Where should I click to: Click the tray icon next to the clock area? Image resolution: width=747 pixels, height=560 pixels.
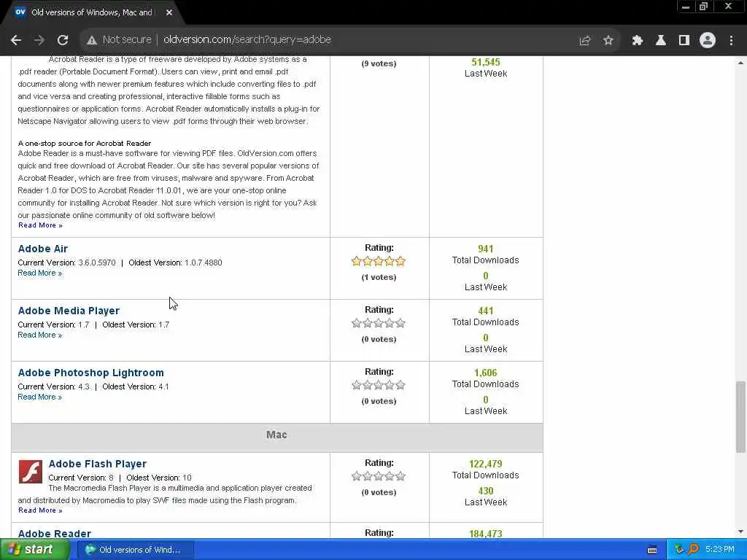click(x=679, y=550)
